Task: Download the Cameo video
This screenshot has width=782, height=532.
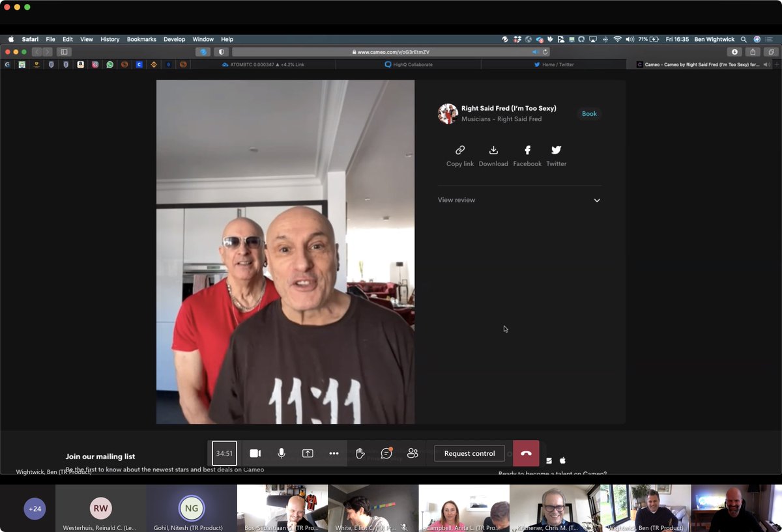Action: click(x=493, y=156)
